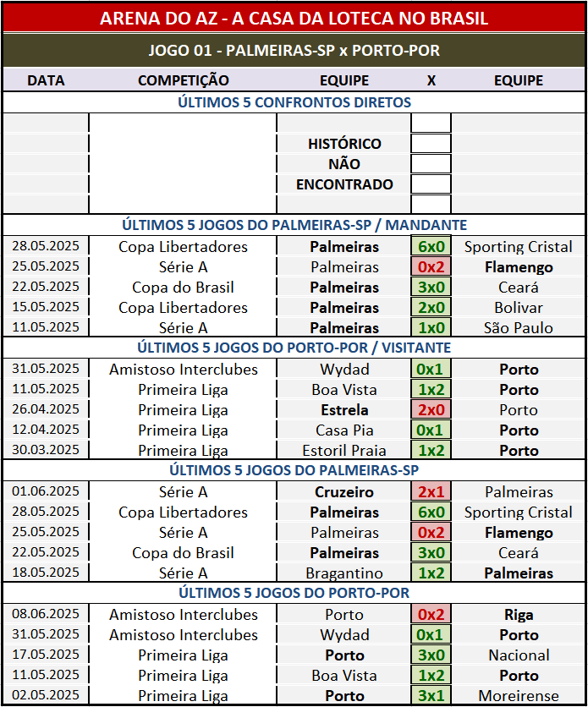Screen dimensions: 588x707
Task: Click the Riga team name
Action: pyautogui.click(x=519, y=615)
